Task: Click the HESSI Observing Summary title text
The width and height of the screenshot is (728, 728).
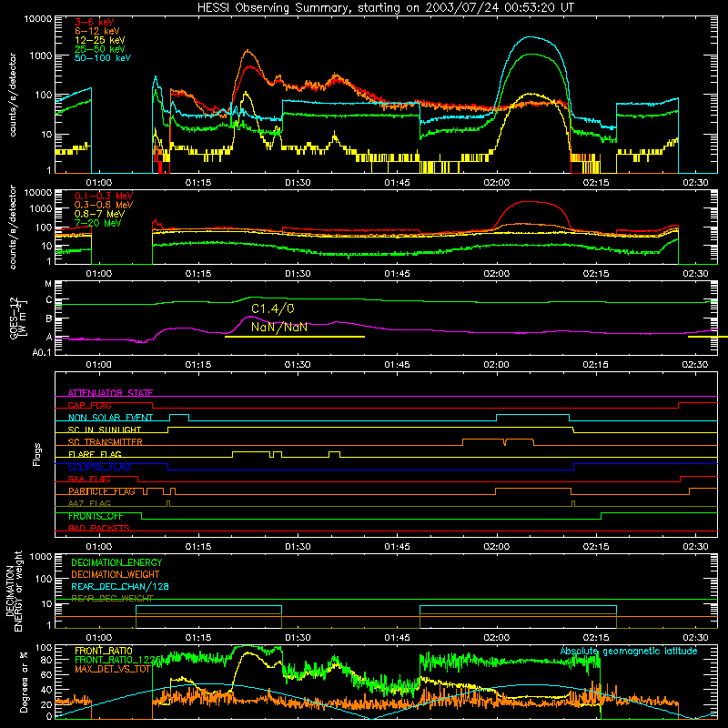Action: (x=385, y=8)
